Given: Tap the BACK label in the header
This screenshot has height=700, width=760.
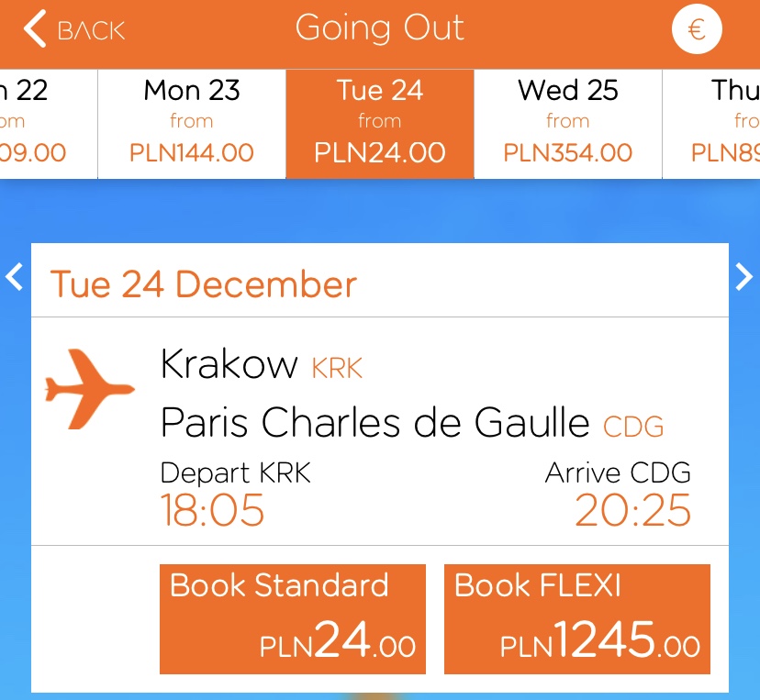Looking at the screenshot, I should (x=91, y=31).
